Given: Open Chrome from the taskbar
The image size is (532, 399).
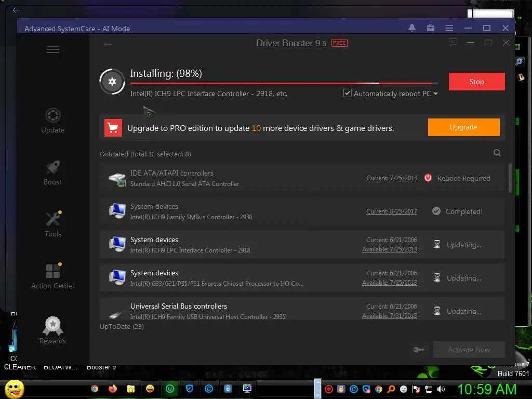Looking at the screenshot, I should [95, 389].
